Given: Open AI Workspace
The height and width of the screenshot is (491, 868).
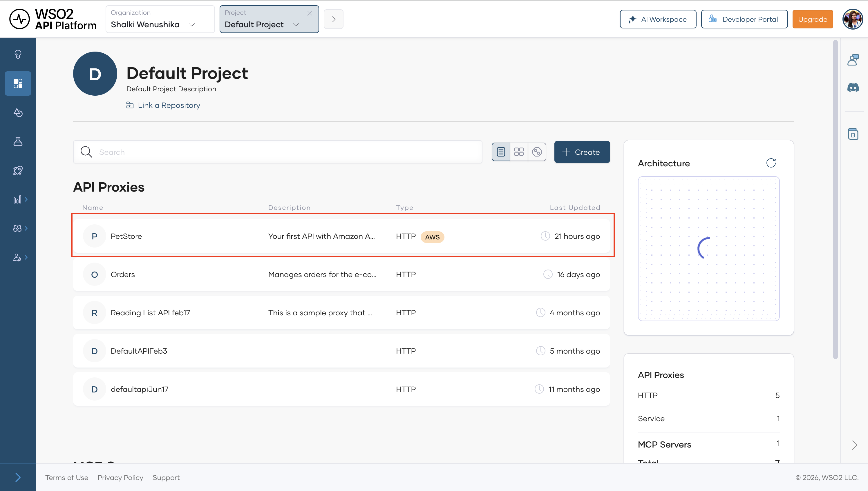Looking at the screenshot, I should (658, 19).
